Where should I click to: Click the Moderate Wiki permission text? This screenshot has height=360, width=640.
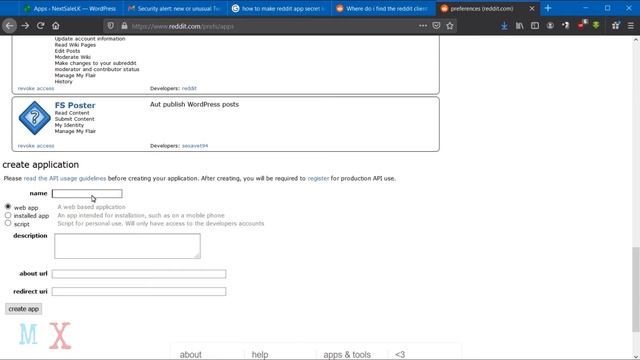pos(73,57)
